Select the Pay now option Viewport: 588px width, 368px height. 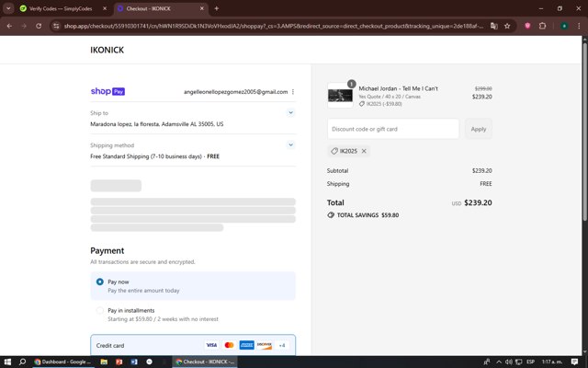click(x=99, y=282)
